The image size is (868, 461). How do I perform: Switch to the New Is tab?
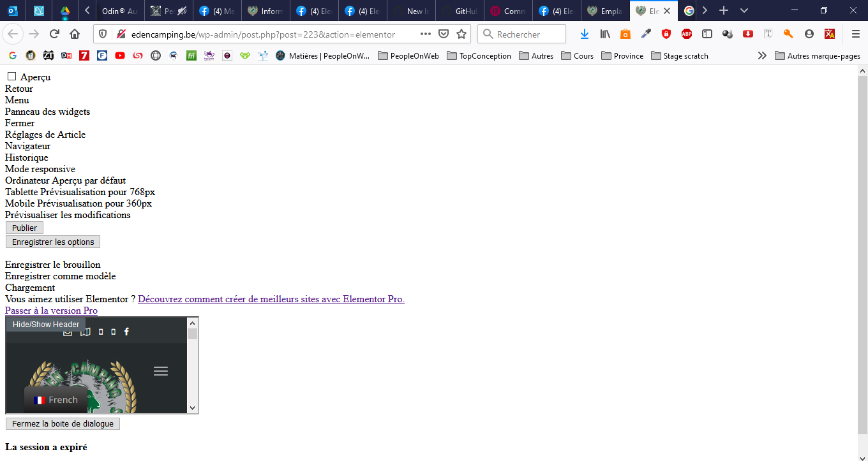click(x=411, y=11)
